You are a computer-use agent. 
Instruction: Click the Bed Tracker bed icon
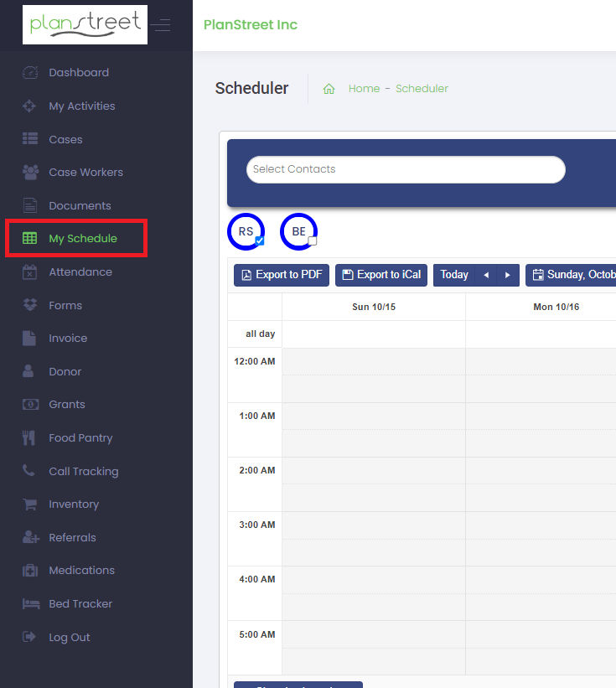31,604
